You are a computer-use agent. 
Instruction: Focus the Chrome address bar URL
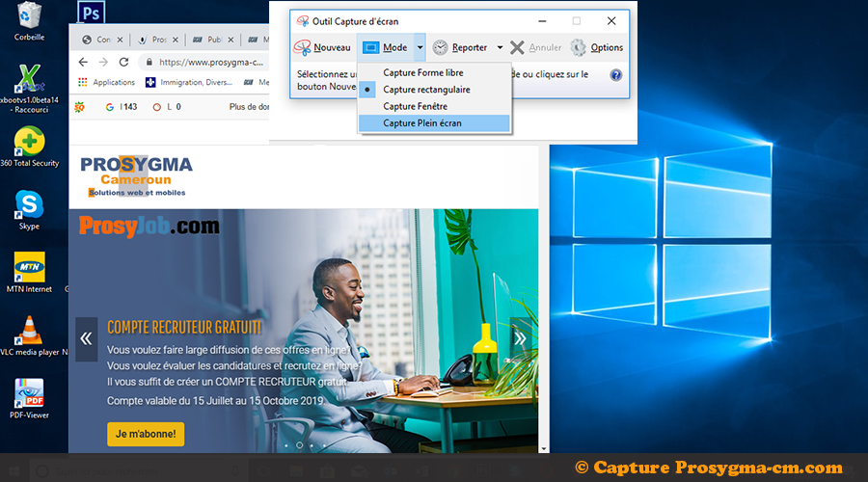(211, 62)
